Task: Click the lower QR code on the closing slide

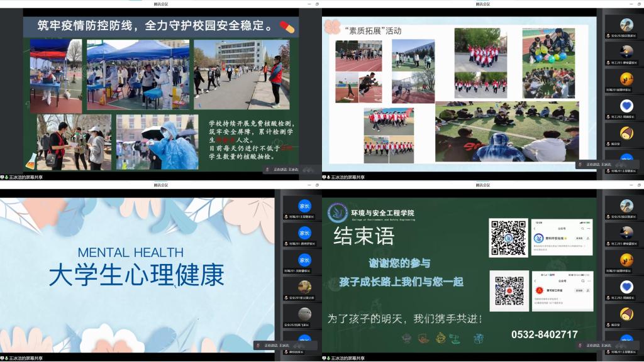Action: point(509,291)
